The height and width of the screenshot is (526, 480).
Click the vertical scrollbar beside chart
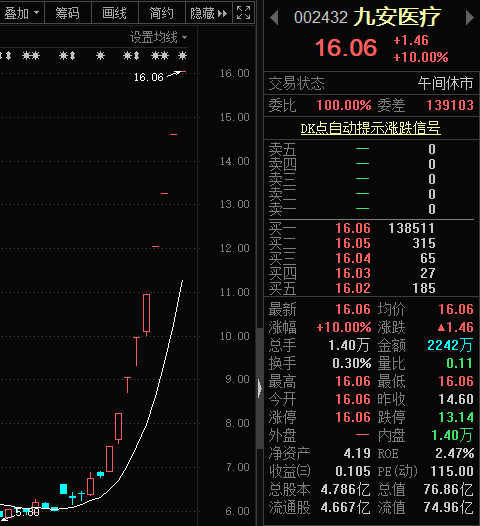coord(260,388)
